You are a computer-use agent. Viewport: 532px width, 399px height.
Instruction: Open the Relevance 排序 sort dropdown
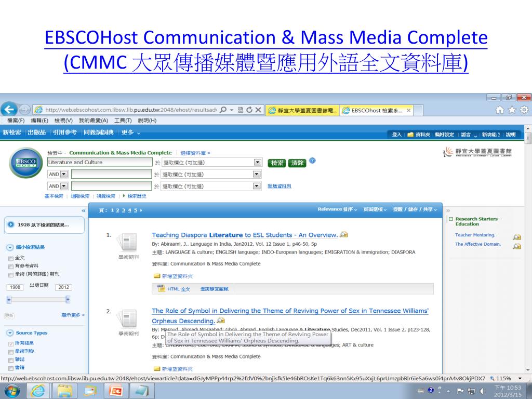tap(337, 209)
